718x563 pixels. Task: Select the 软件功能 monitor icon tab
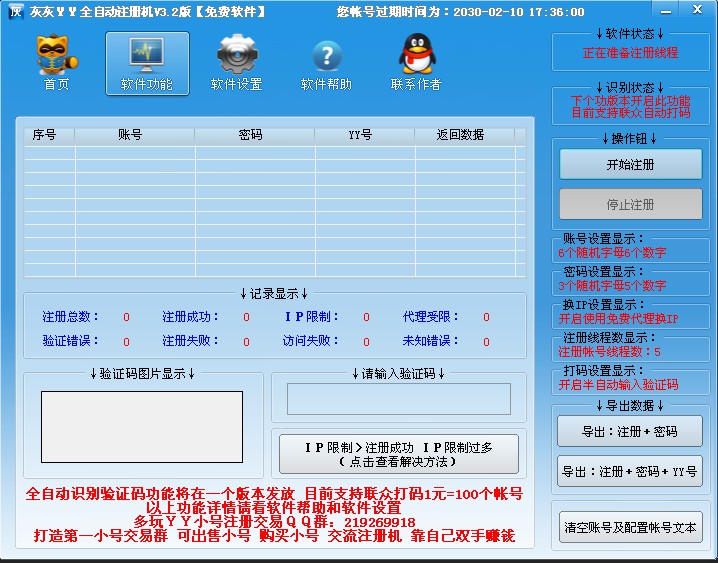(147, 63)
